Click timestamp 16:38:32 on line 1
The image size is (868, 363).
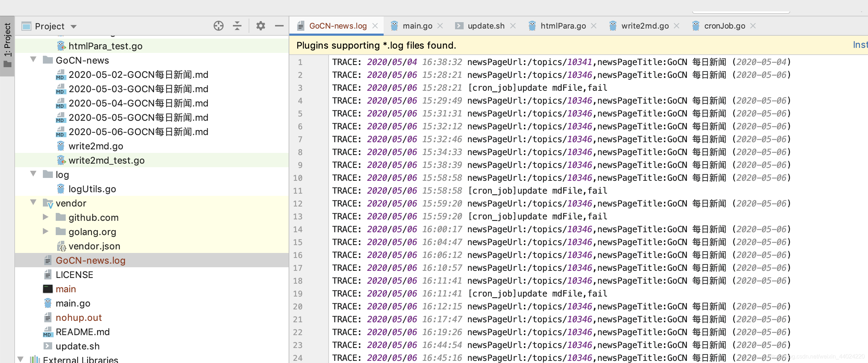click(x=442, y=62)
